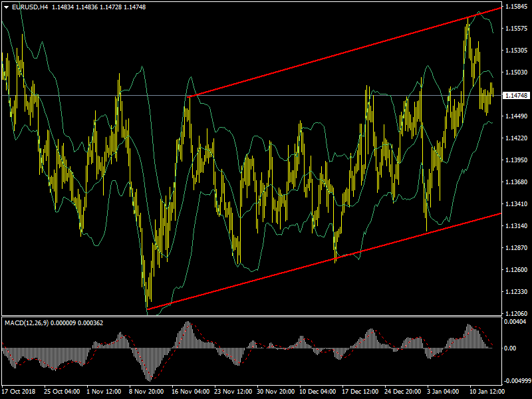Click the current price label 1.14748
Viewport: 532px width, 399px height.
(516, 96)
